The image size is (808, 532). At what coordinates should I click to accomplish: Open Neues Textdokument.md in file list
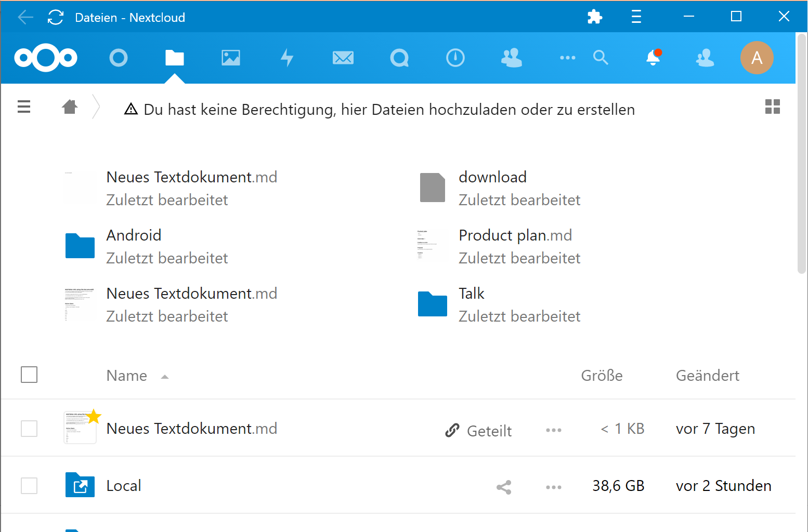192,429
